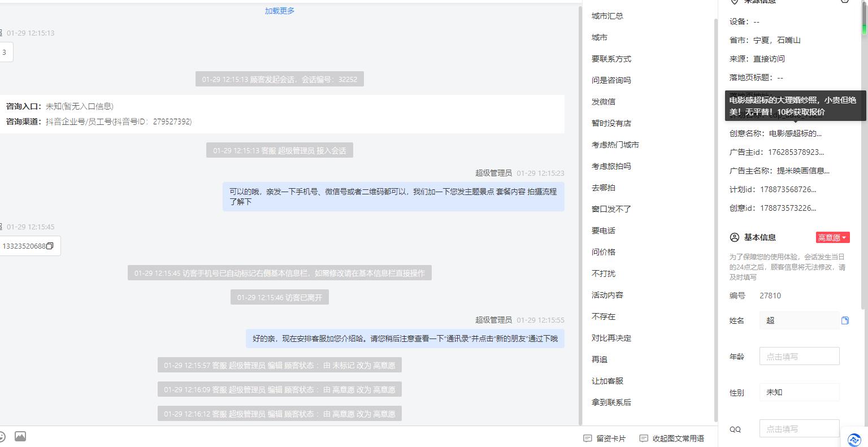This screenshot has height=447, width=868.
Task: Click the 年龄 input field
Action: click(x=799, y=356)
